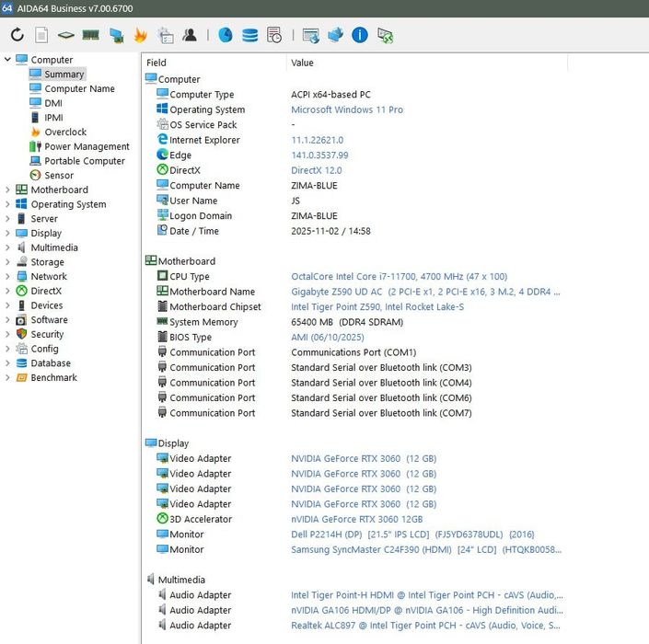Open the AMI (06/10/2025) BIOS link
This screenshot has height=644, width=649.
coord(328,337)
